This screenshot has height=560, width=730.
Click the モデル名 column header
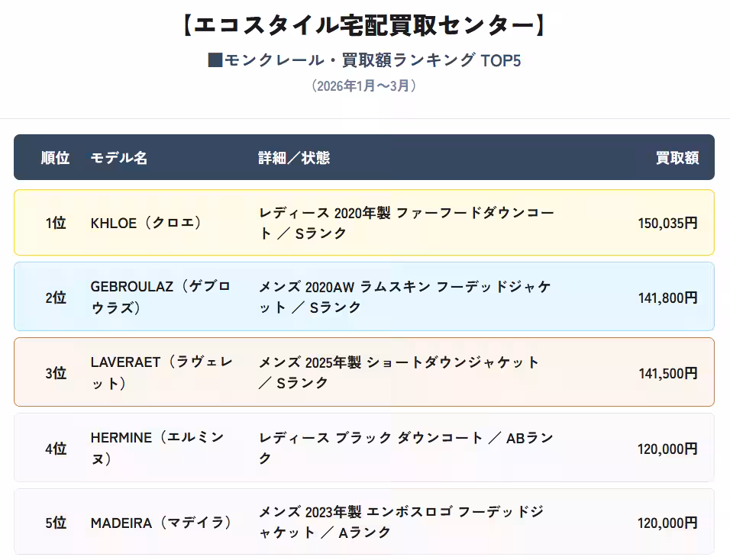118,158
